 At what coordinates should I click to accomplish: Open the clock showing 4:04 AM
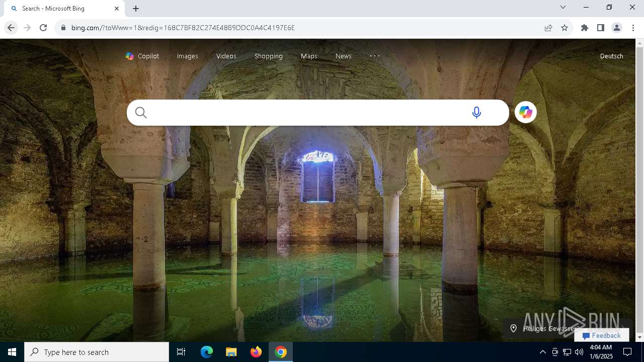pos(601,352)
